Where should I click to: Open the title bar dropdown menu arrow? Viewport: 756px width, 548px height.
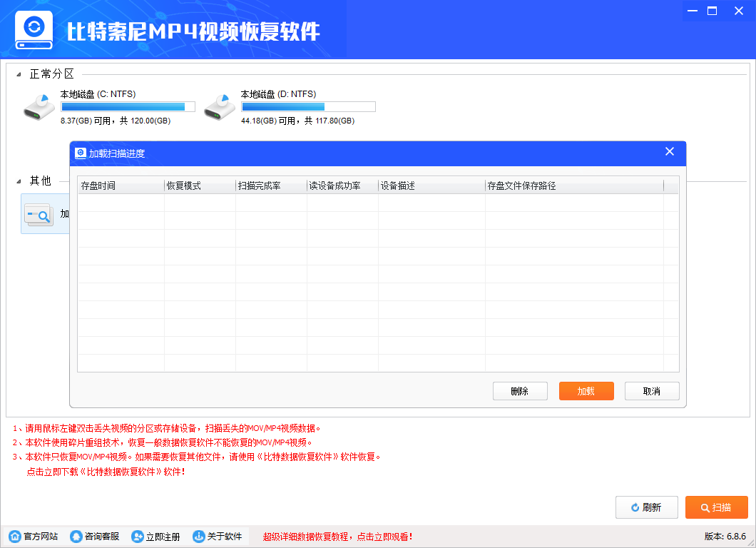click(x=692, y=11)
